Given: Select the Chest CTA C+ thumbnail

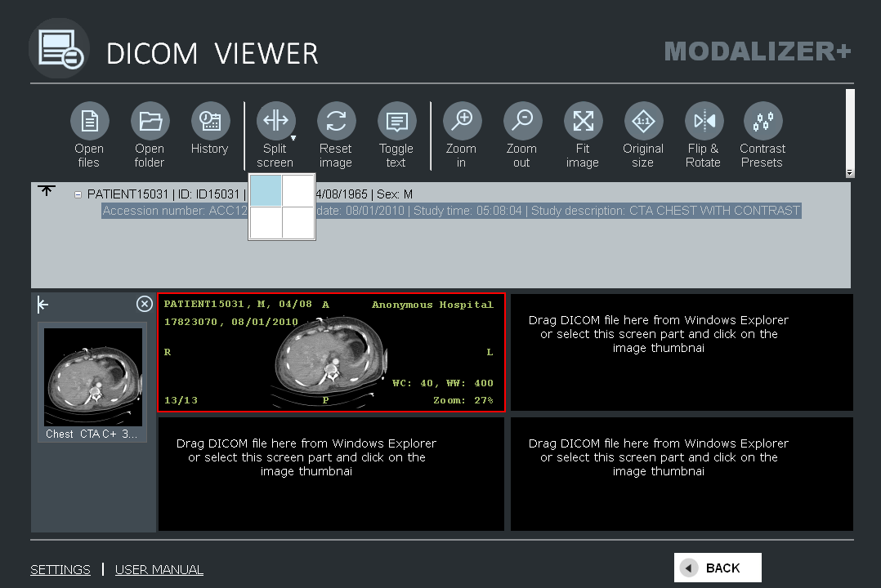Looking at the screenshot, I should tap(92, 377).
